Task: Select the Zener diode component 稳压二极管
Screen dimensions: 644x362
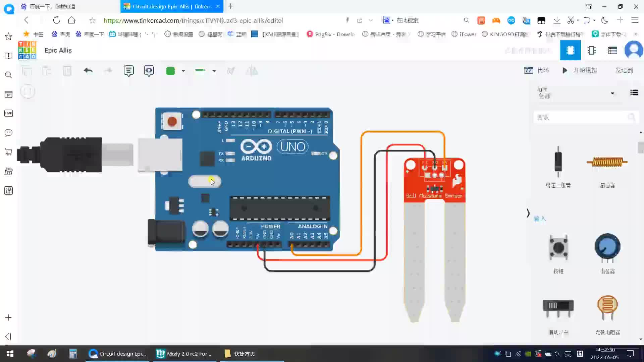Action: pyautogui.click(x=558, y=167)
